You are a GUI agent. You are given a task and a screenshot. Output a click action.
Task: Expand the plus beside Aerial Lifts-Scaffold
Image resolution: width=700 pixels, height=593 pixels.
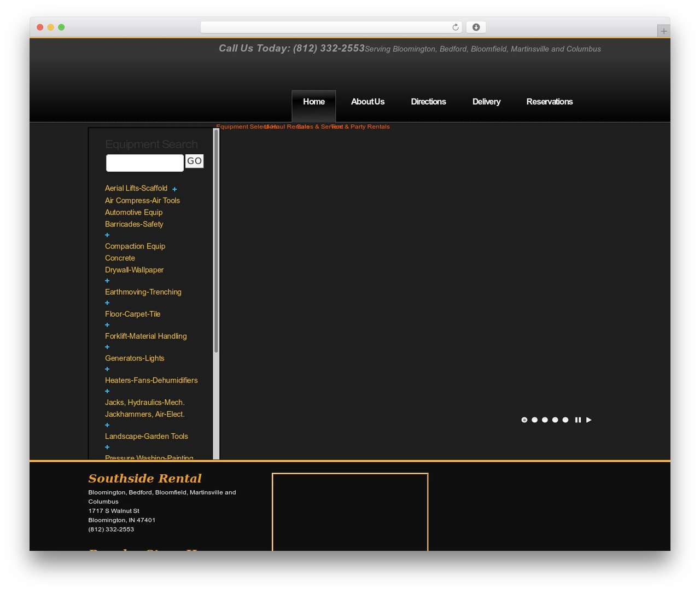pos(174,189)
